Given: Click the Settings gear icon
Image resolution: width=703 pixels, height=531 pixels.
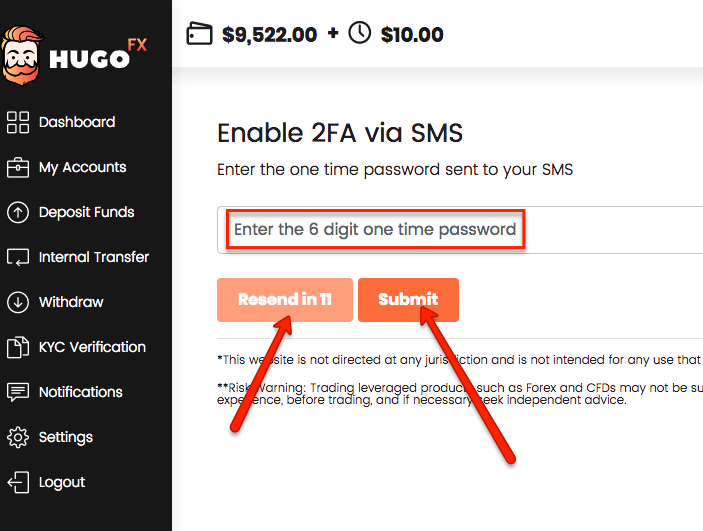Looking at the screenshot, I should coord(18,437).
